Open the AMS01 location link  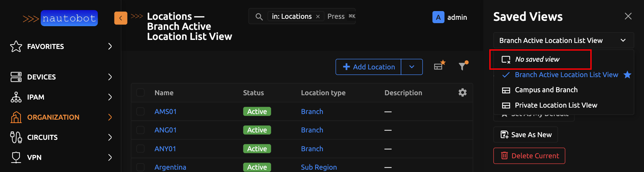point(165,111)
